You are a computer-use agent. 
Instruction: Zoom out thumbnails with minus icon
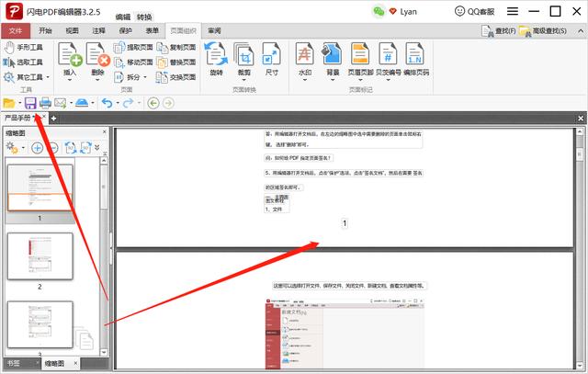click(x=53, y=148)
